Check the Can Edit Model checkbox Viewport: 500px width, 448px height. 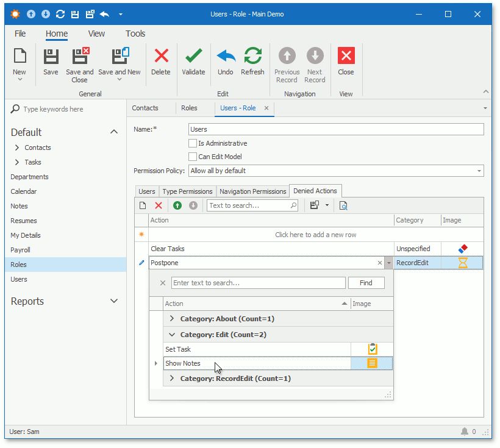tap(193, 157)
